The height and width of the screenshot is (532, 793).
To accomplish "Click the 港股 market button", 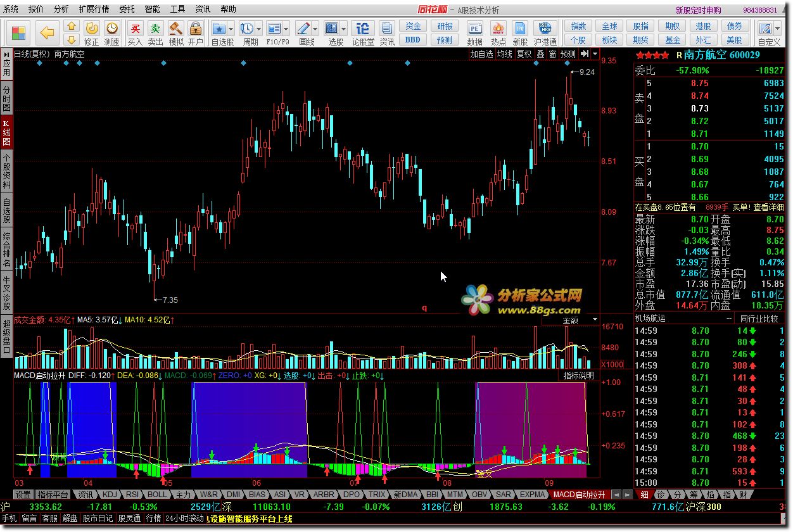I will coord(703,26).
